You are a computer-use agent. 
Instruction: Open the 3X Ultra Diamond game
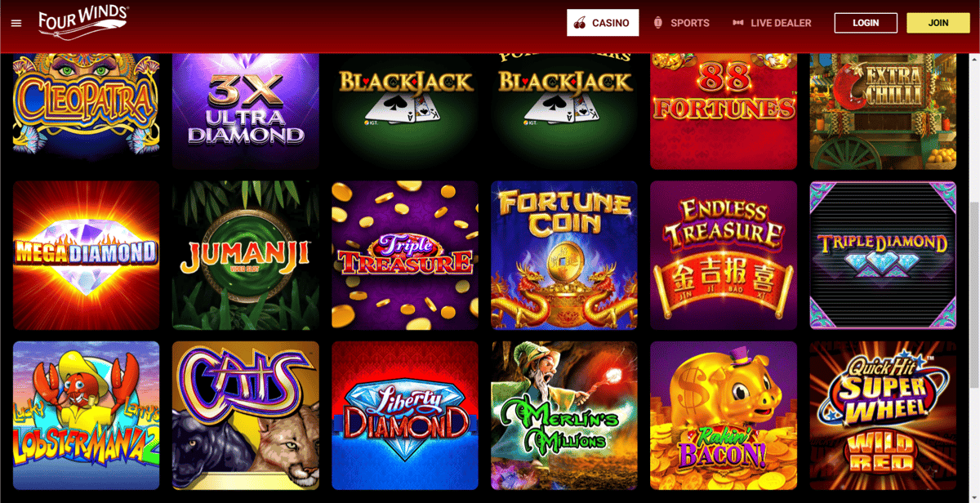(245, 111)
